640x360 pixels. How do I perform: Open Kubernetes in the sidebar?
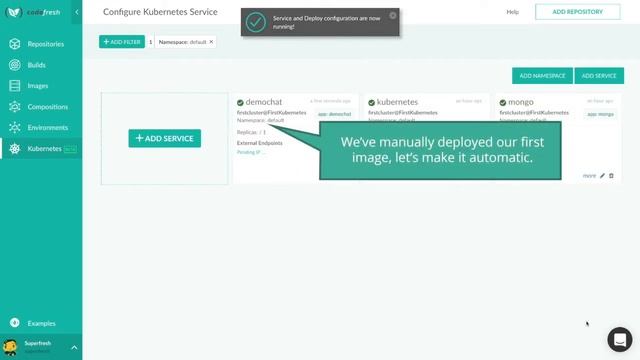pos(44,149)
